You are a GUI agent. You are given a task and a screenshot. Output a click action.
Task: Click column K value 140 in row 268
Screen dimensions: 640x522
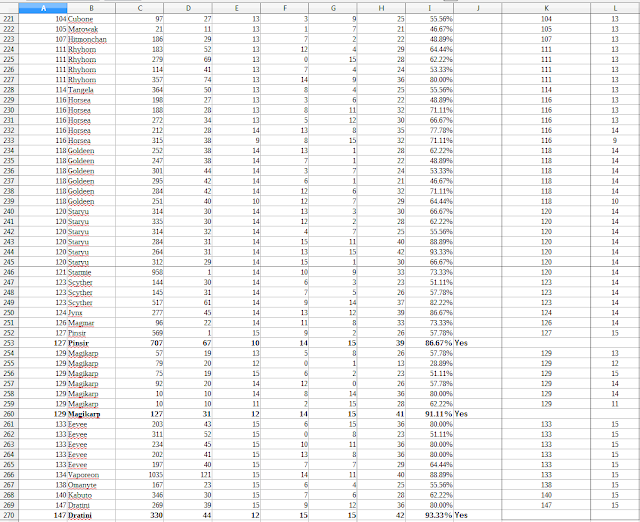click(x=546, y=495)
